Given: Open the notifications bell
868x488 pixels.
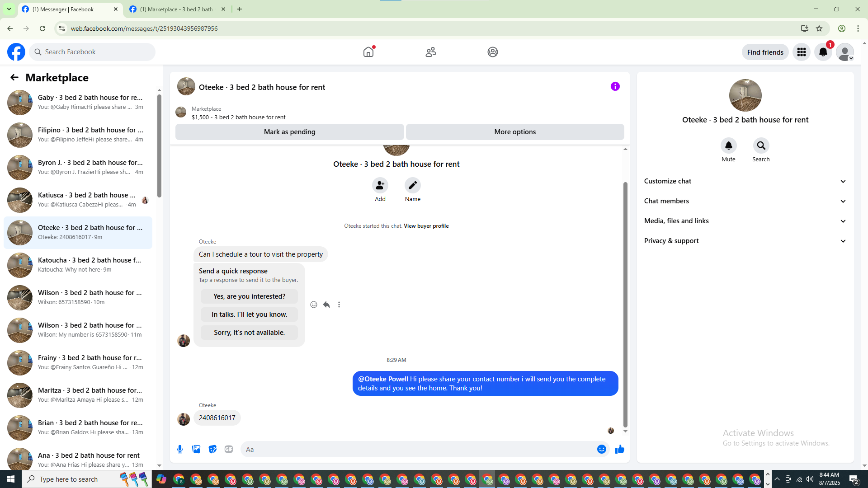Looking at the screenshot, I should (823, 52).
